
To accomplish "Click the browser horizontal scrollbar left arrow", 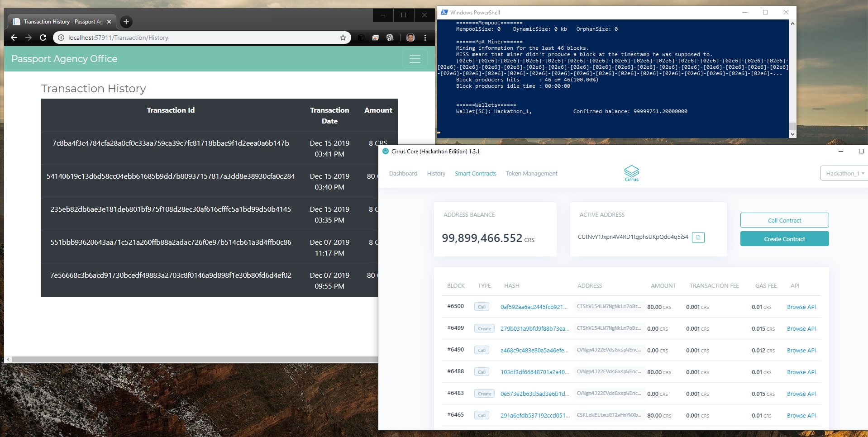I will tap(8, 360).
